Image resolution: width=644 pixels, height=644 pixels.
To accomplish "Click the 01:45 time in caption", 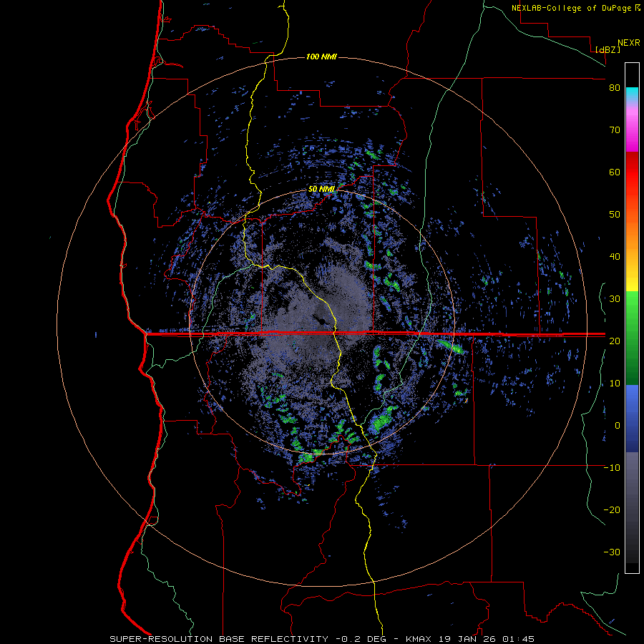I will coord(518,639).
